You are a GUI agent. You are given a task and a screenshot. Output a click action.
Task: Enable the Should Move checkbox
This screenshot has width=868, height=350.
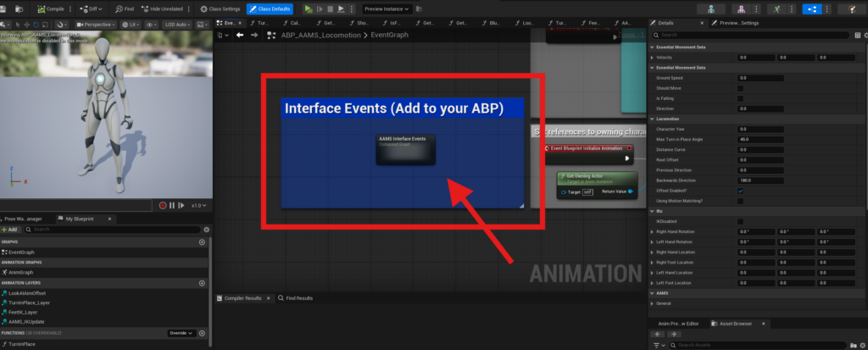740,87
